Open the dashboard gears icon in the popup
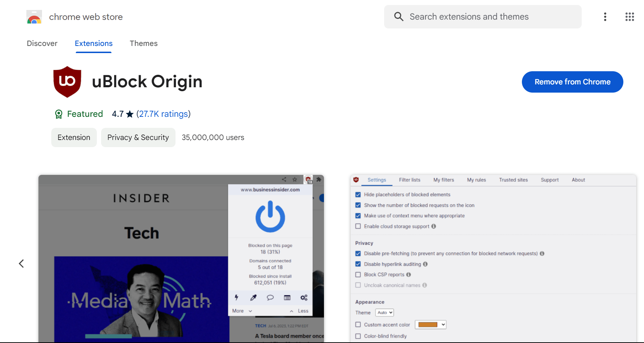 [304, 297]
